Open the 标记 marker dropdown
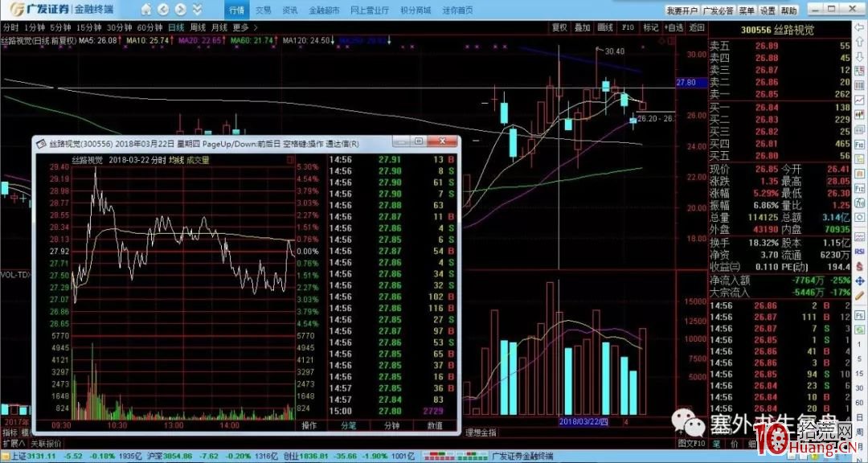This screenshot has width=868, height=463. tap(650, 27)
